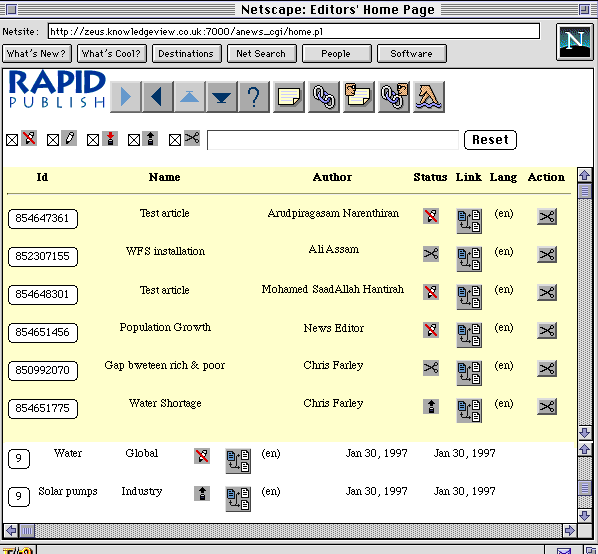This screenshot has height=554, width=598.
Task: Click the chain link toolbar icon
Action: coord(324,97)
